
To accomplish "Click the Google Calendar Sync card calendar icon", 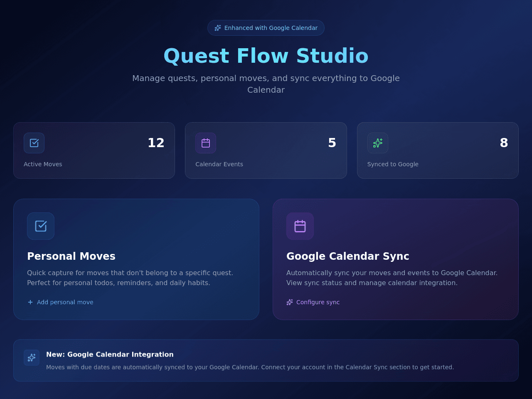I will pyautogui.click(x=300, y=226).
